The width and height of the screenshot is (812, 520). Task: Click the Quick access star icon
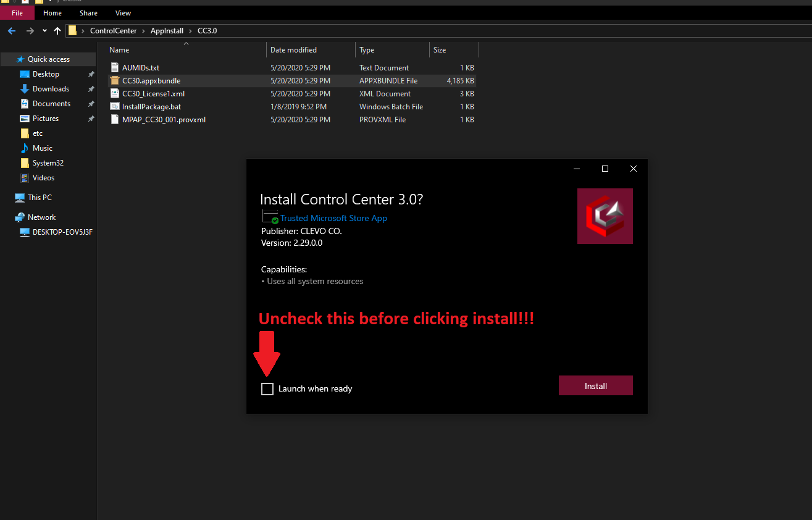pyautogui.click(x=20, y=59)
